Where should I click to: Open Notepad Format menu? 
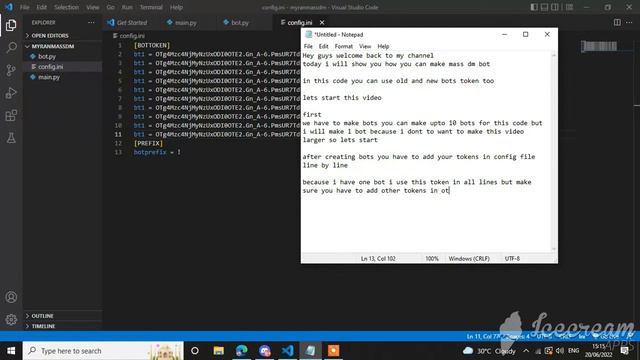344,46
